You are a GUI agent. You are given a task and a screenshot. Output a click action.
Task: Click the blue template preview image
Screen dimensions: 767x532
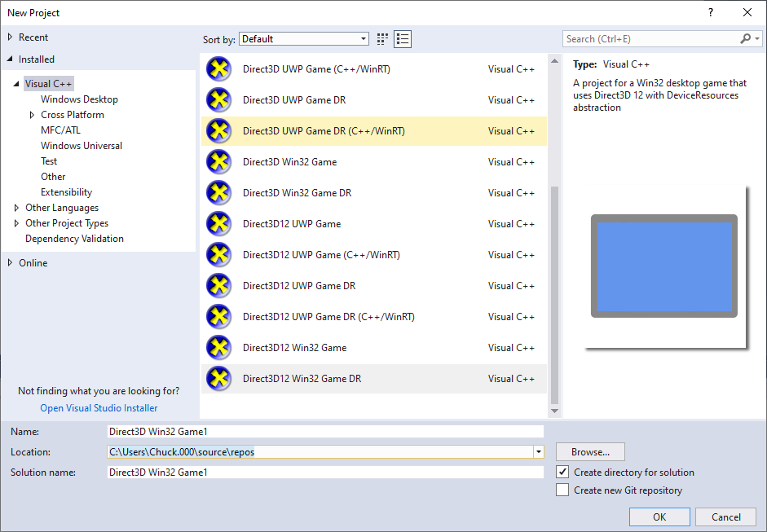click(x=664, y=266)
